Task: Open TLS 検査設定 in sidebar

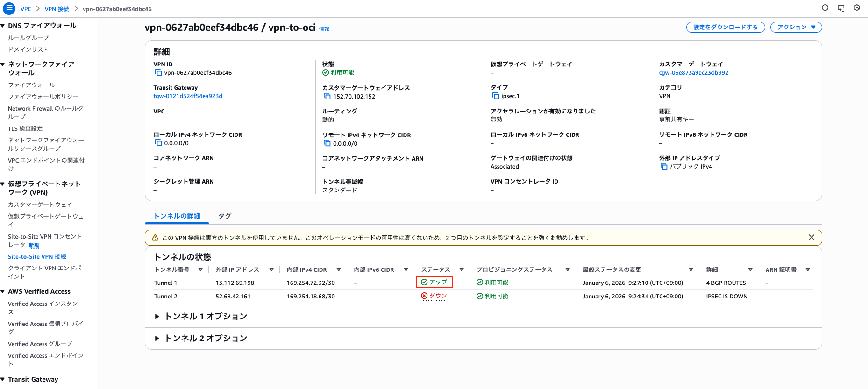Action: point(25,128)
